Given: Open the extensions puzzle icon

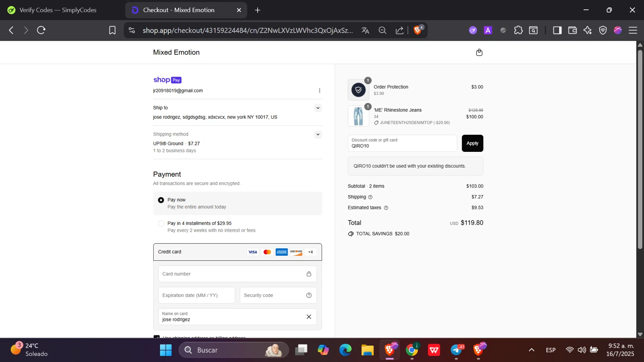Looking at the screenshot, I should [518, 30].
